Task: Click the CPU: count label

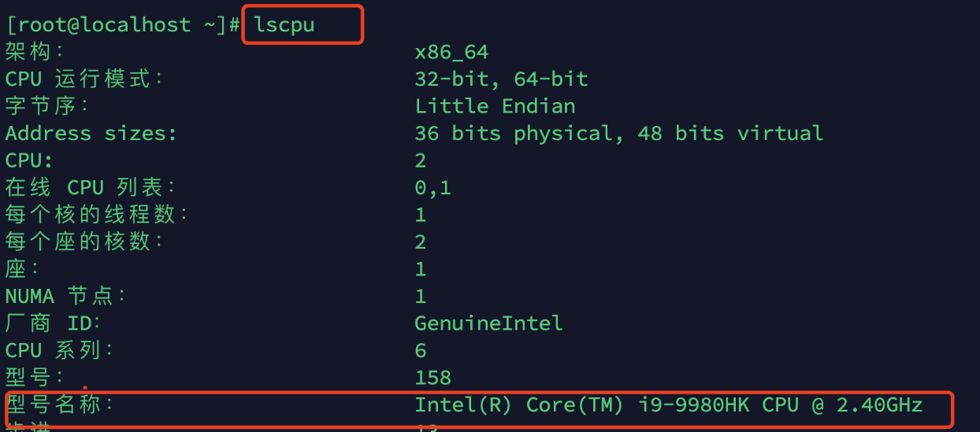Action: (29, 161)
